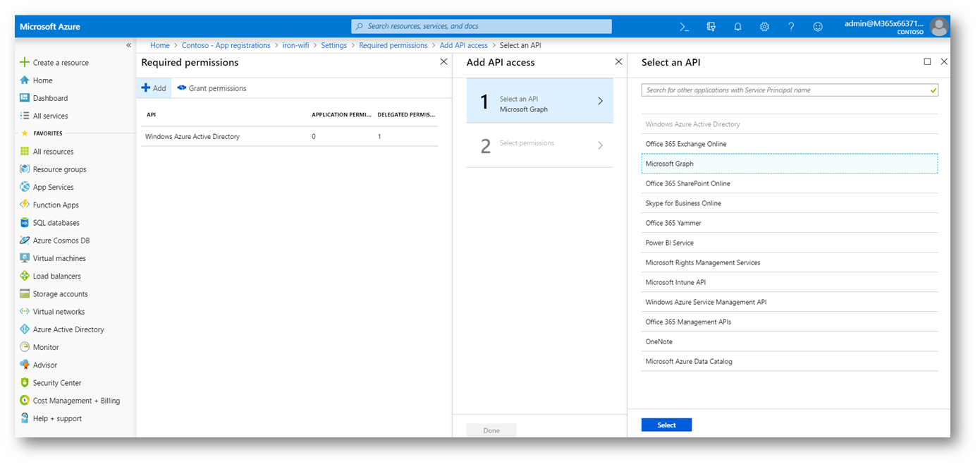
Task: Select Office 365 Management APIs
Action: tap(790, 322)
